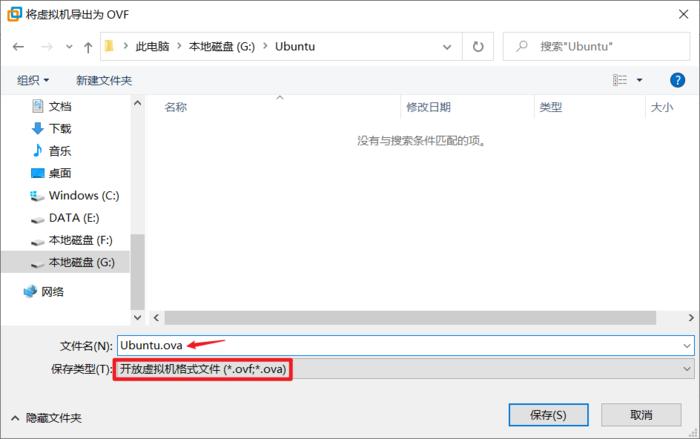Click the forward navigation arrow
The width and height of the screenshot is (700, 439).
coord(46,46)
